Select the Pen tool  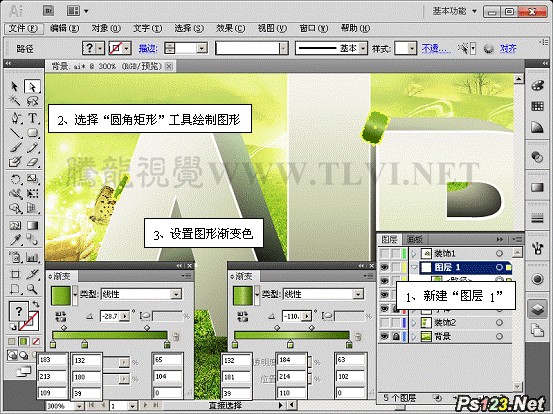15,117
